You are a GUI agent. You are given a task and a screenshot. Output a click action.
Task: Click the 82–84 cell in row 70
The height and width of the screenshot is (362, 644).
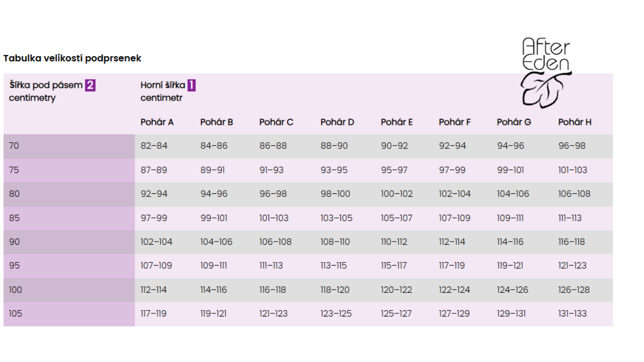click(x=154, y=146)
